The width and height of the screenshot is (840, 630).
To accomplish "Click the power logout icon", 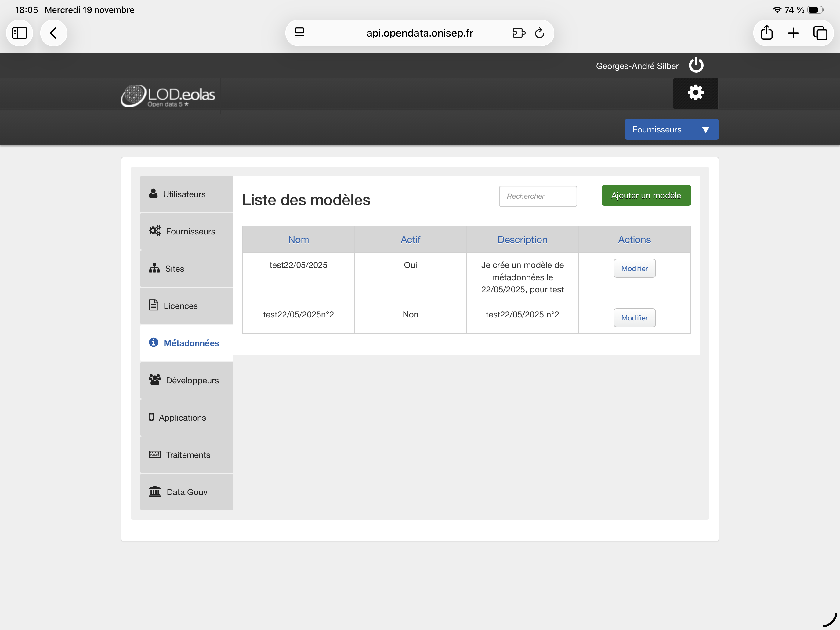I will click(696, 65).
